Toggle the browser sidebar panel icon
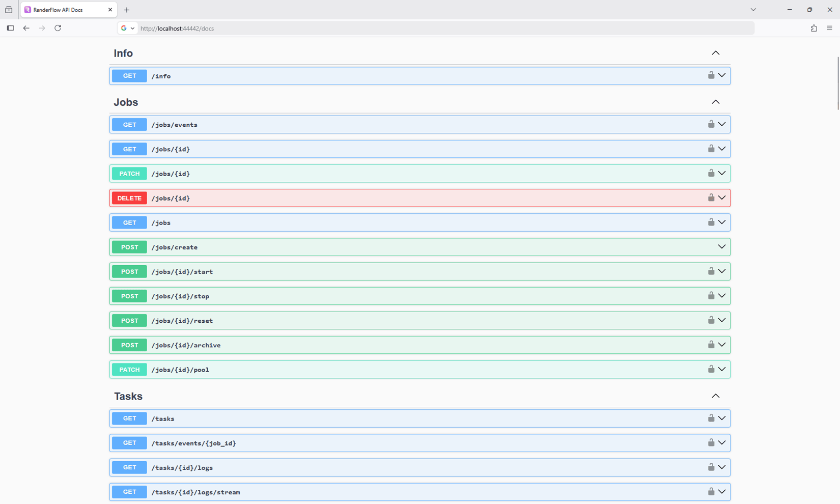The image size is (840, 504). point(10,28)
